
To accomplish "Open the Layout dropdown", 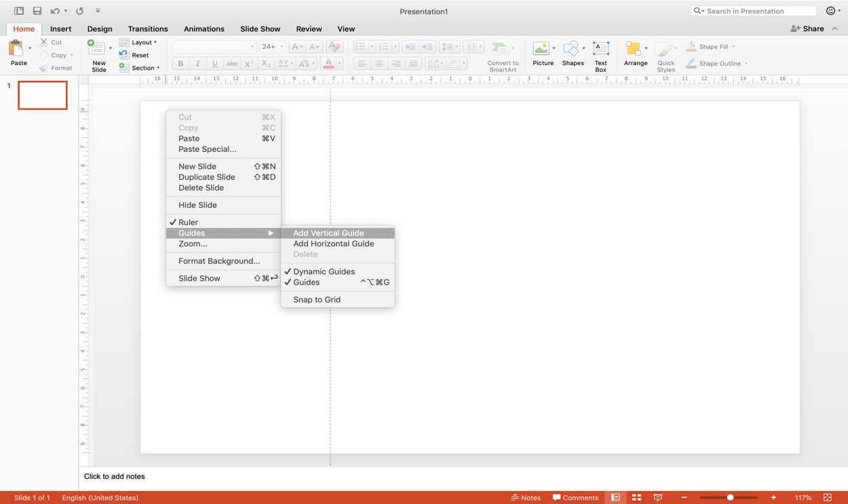I will (138, 42).
